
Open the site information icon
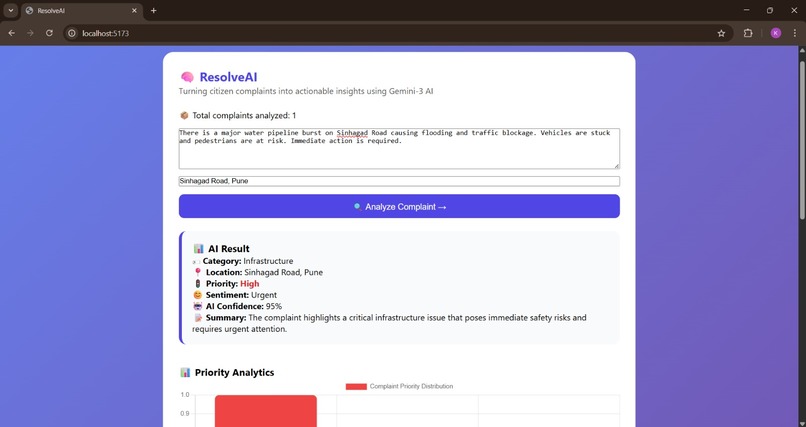pyautogui.click(x=72, y=33)
